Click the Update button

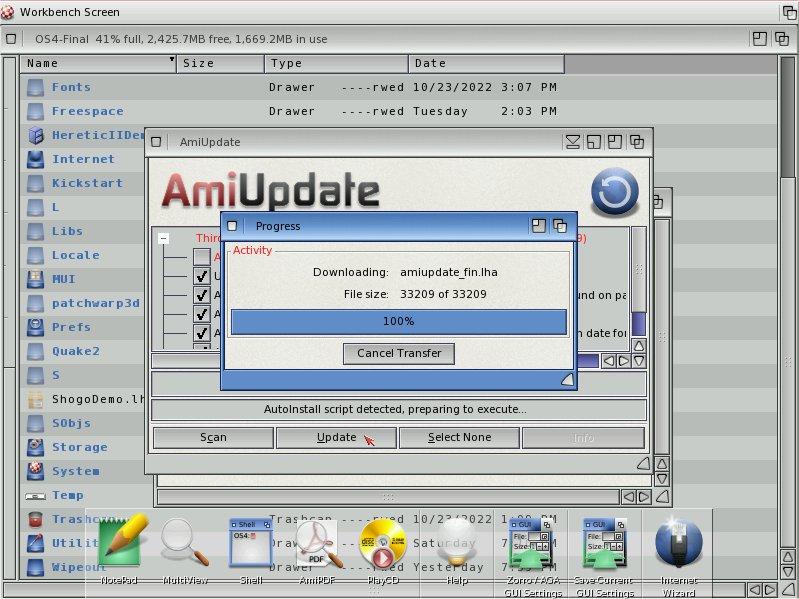pyautogui.click(x=336, y=438)
